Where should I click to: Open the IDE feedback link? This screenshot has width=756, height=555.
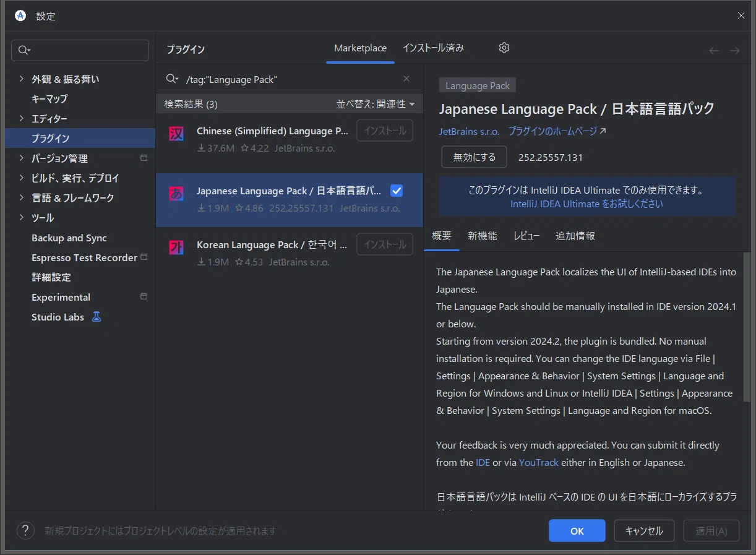click(483, 462)
